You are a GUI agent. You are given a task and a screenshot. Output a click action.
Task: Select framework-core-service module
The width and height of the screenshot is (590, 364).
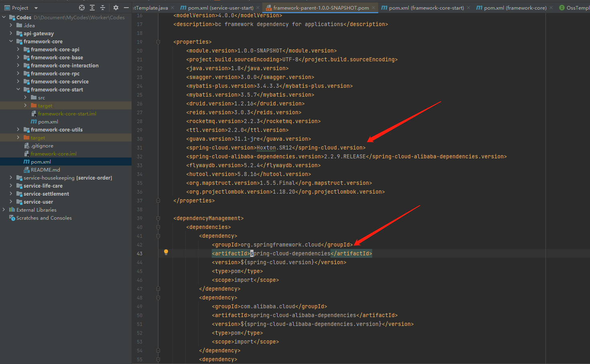point(60,81)
